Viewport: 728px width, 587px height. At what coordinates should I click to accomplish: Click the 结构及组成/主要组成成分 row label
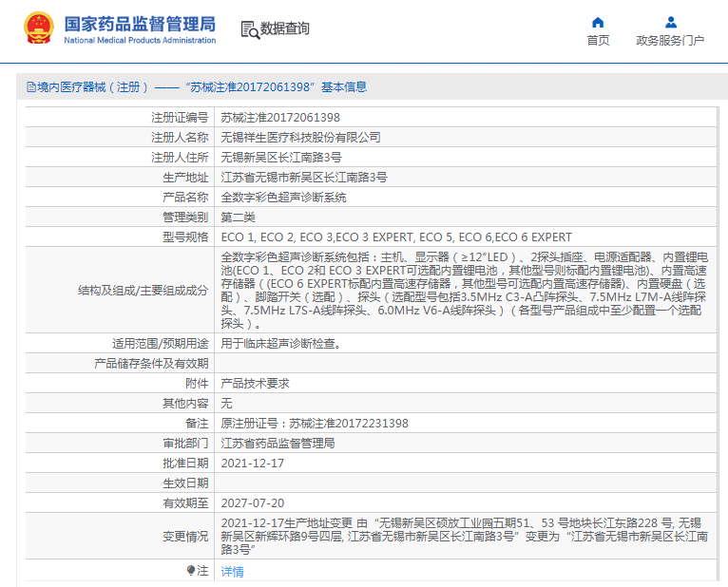pos(143,291)
